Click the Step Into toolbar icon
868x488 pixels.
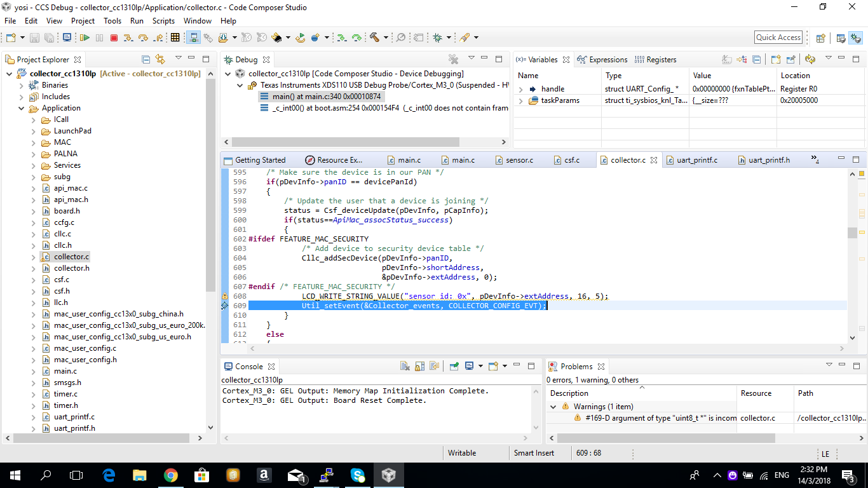pos(128,38)
